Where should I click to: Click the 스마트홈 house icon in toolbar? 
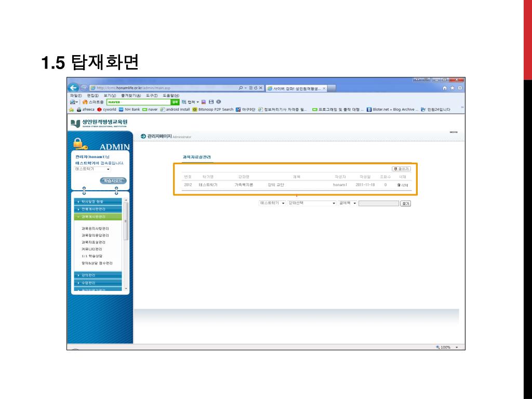[x=85, y=102]
